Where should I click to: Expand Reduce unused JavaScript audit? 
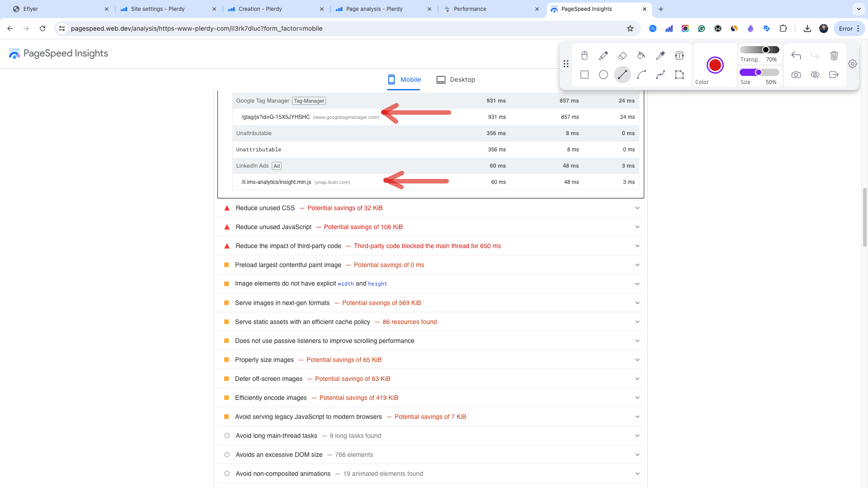[431, 227]
